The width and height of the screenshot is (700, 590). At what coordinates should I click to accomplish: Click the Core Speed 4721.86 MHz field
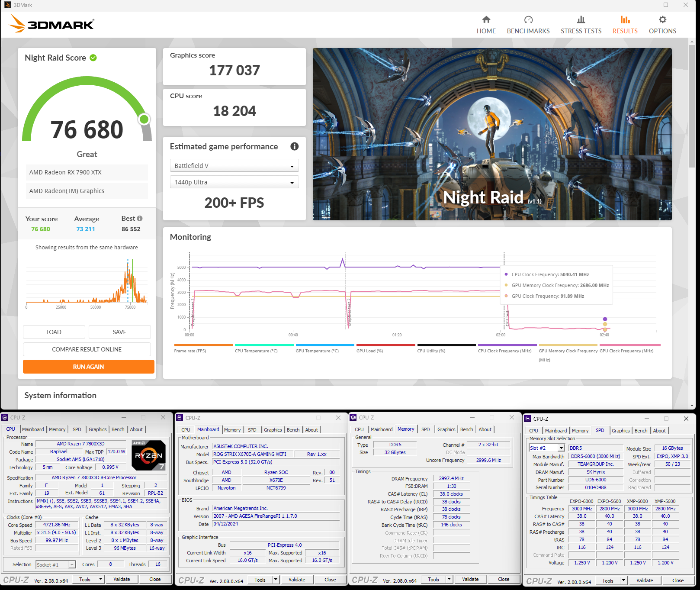pos(57,525)
